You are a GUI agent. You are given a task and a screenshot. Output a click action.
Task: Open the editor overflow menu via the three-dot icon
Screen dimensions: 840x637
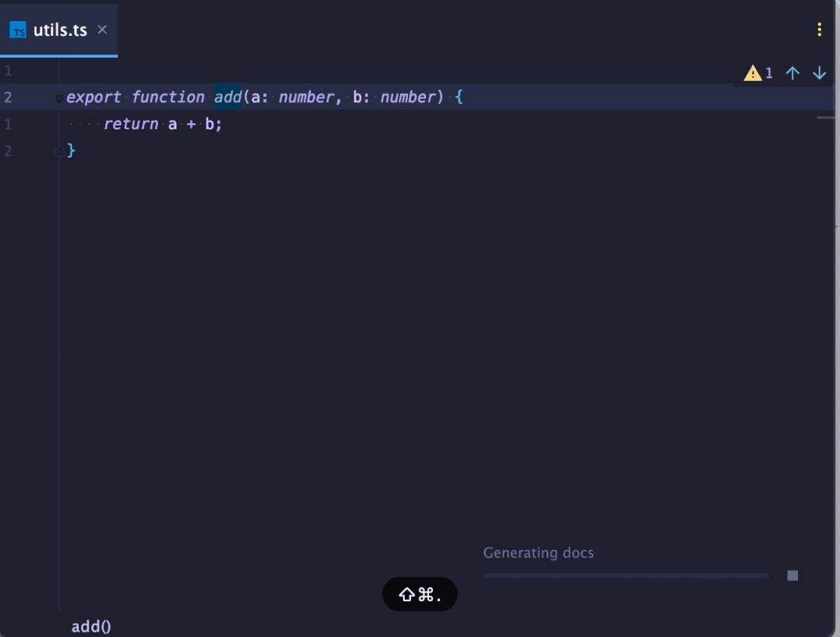pyautogui.click(x=819, y=30)
